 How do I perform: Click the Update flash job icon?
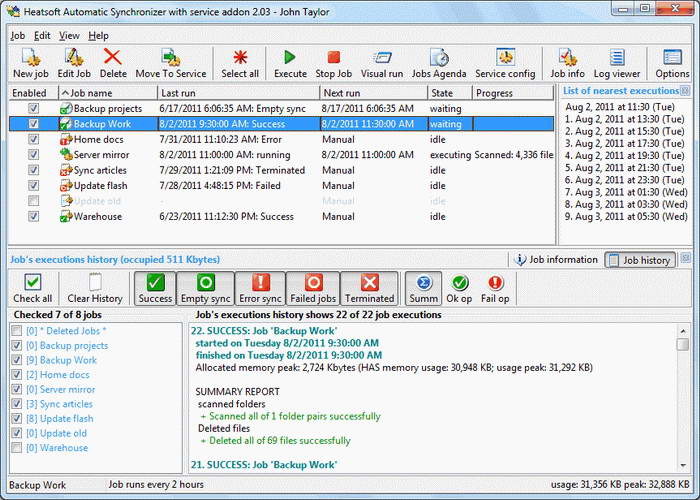pyautogui.click(x=66, y=185)
